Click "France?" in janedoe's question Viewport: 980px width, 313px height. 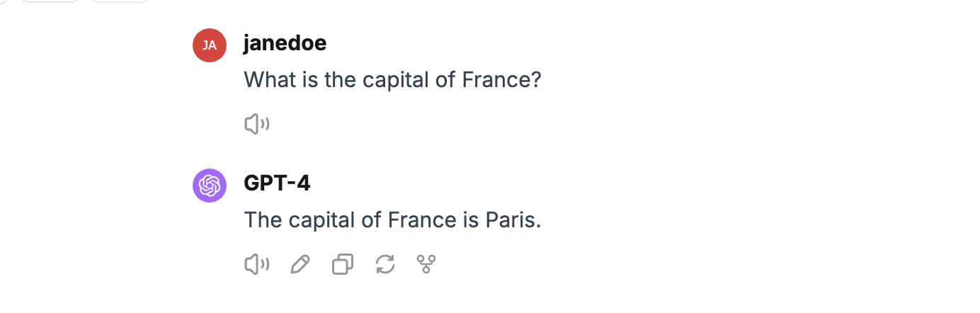[501, 80]
